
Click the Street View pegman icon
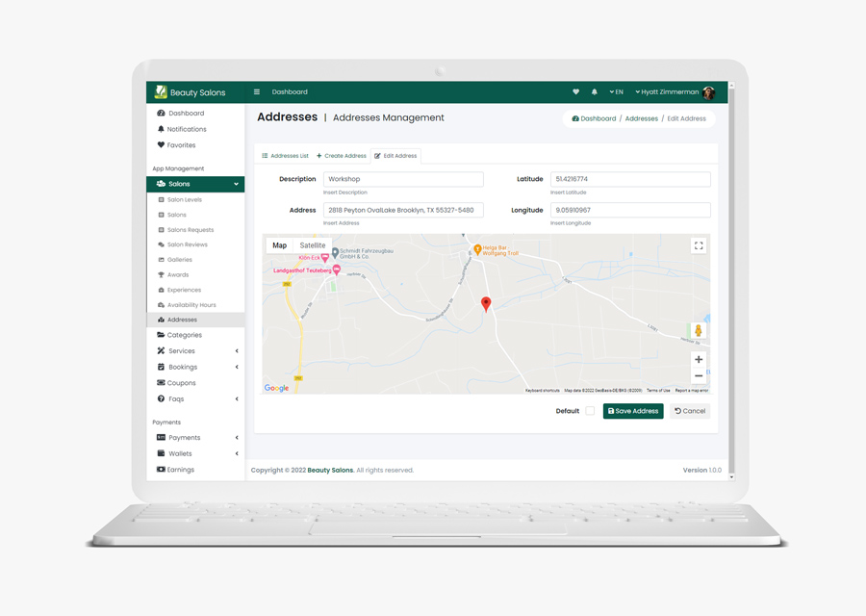click(x=699, y=331)
